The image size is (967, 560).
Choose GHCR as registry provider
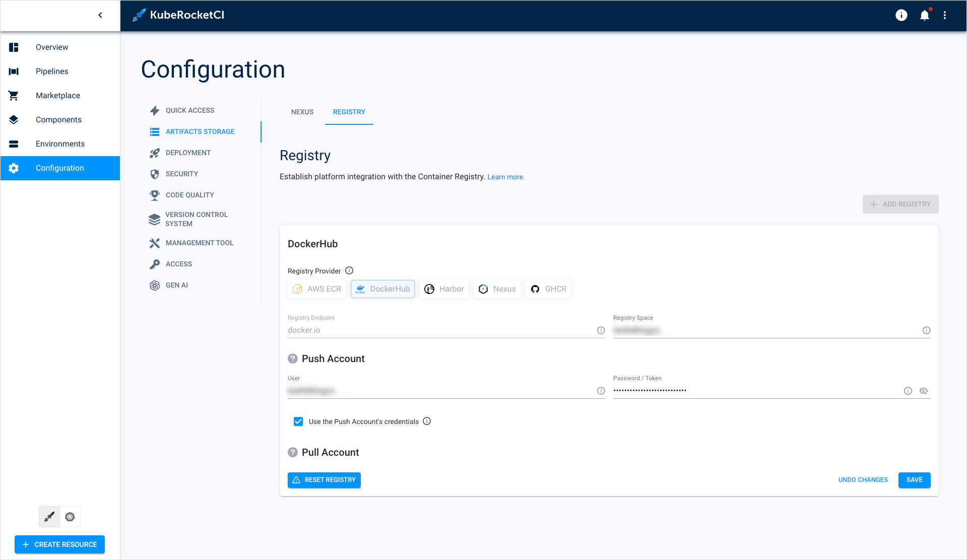(x=548, y=289)
